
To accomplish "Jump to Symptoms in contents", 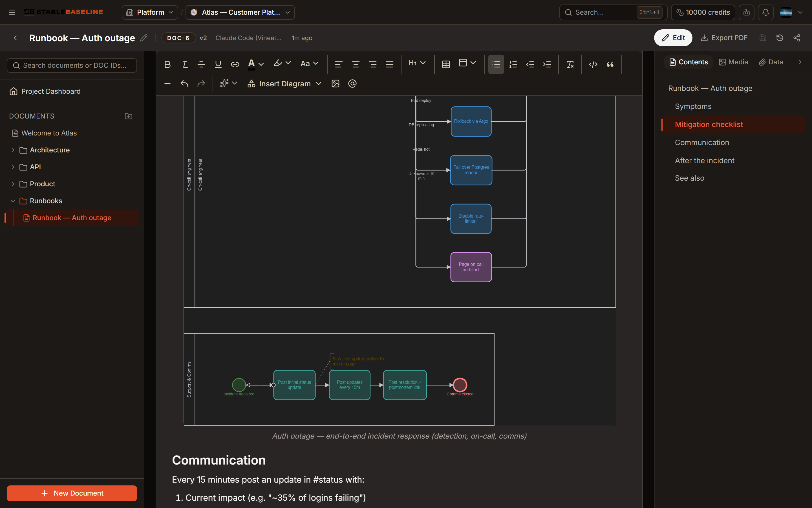I will pos(693,106).
